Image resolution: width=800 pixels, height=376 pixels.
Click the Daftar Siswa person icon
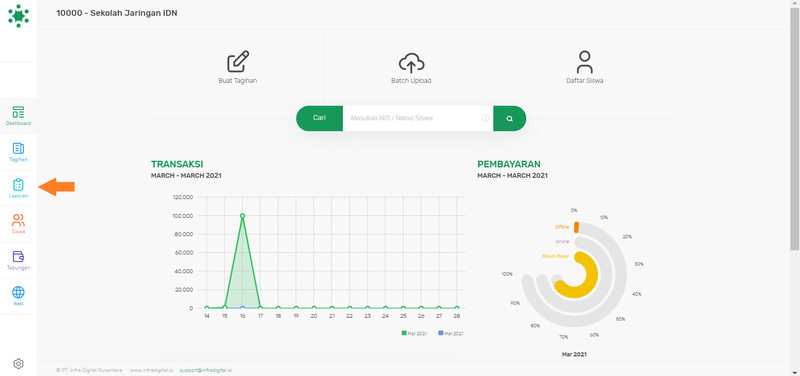[585, 62]
